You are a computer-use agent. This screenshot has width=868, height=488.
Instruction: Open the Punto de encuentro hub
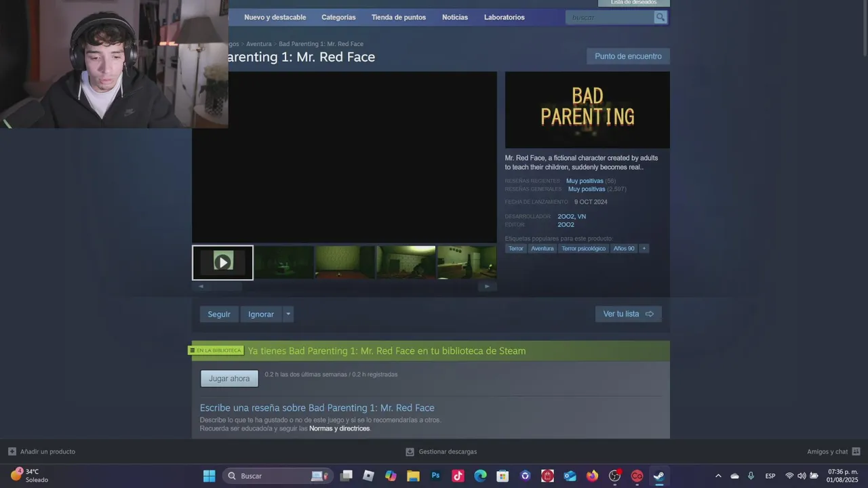[628, 56]
